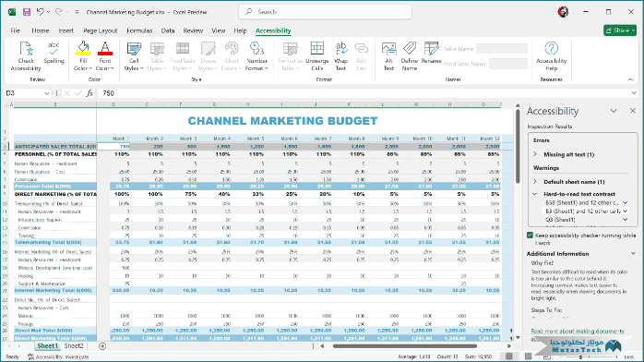This screenshot has height=362, width=644.
Task: Collapse the Additional Information section
Action: tap(633, 254)
